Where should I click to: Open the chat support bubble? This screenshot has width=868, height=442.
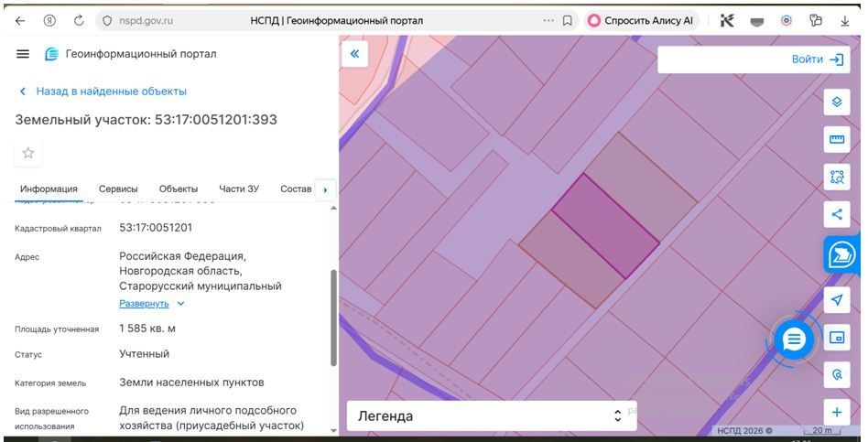coord(794,340)
